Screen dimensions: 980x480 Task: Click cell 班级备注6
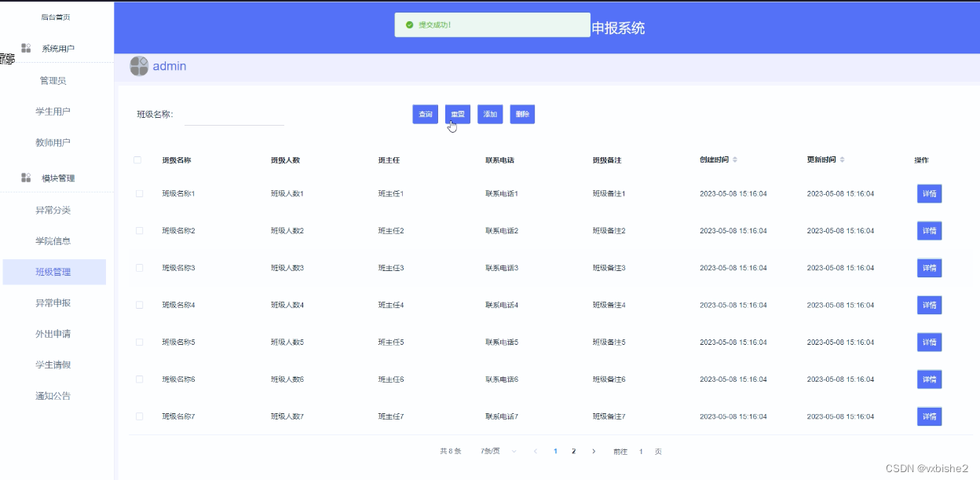click(609, 379)
